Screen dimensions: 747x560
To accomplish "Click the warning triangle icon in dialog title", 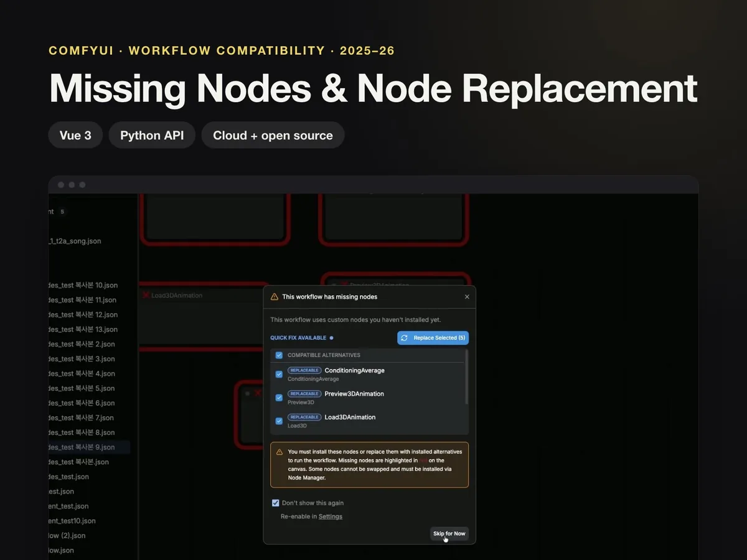I will point(275,297).
